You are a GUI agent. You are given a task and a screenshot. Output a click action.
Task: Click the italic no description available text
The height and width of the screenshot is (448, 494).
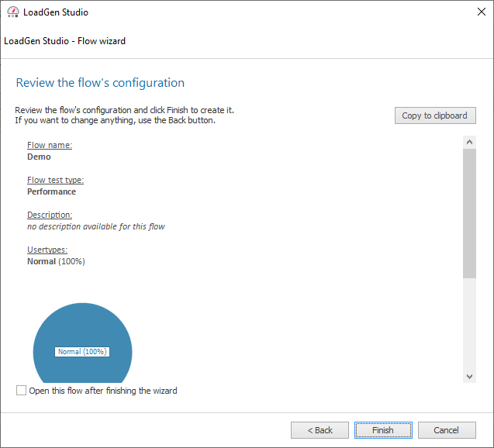pyautogui.click(x=95, y=226)
